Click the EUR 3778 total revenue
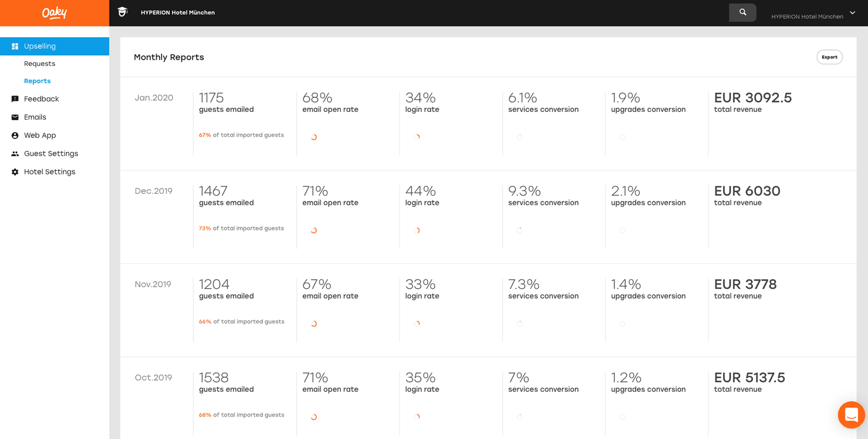Viewport: 868px width, 439px height. [745, 285]
